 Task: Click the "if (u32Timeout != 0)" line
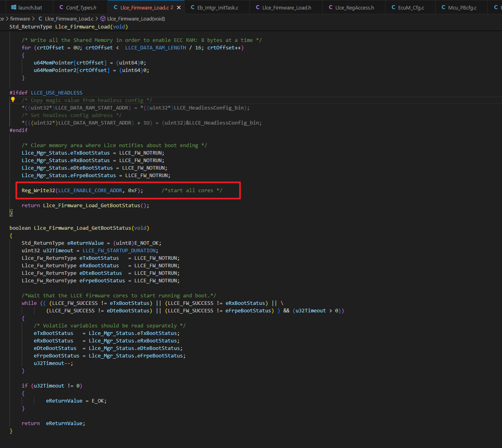click(52, 386)
